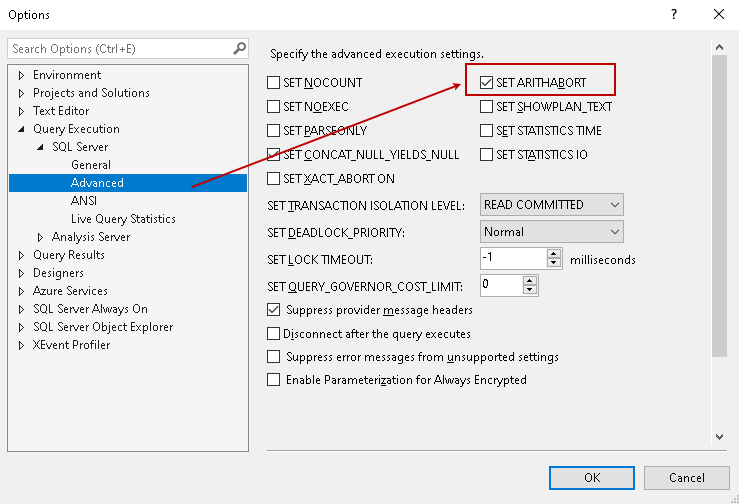The image size is (739, 504).
Task: Check SET XACT_ABORT ON
Action: (x=274, y=179)
